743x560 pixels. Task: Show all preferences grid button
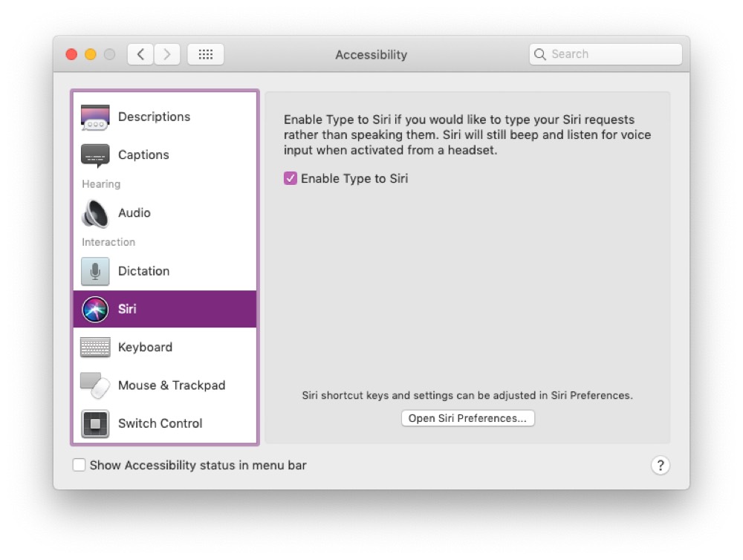click(x=205, y=54)
